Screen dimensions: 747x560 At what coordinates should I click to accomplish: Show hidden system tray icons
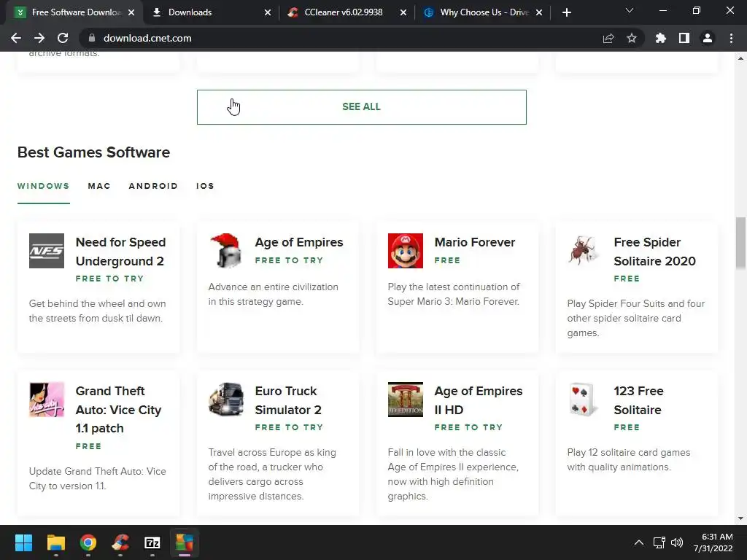tap(639, 542)
